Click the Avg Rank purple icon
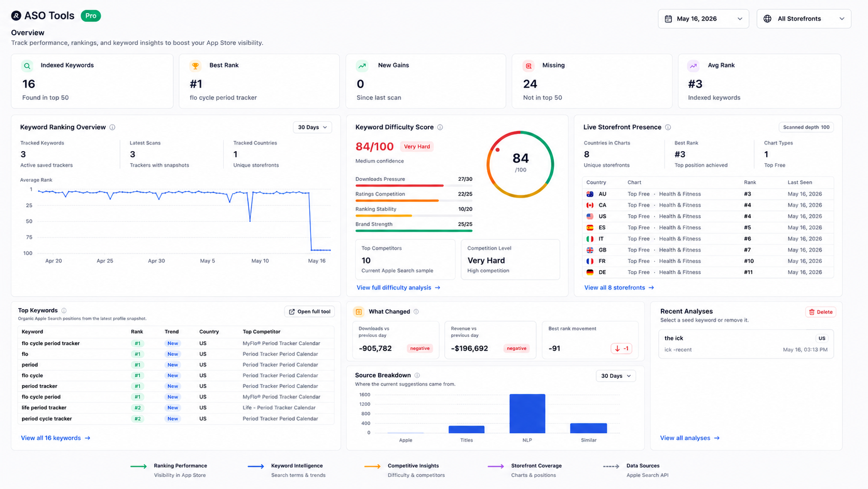The height and width of the screenshot is (489, 868). pyautogui.click(x=693, y=65)
